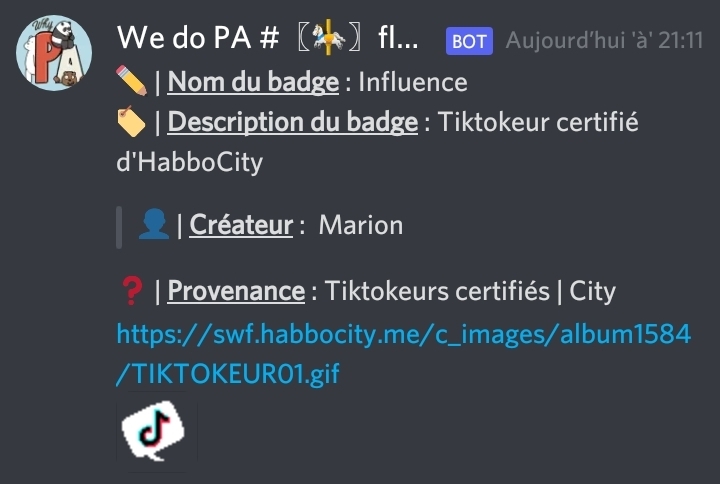The height and width of the screenshot is (484, 720).
Task: Click the We do PA bot avatar
Action: (54, 53)
